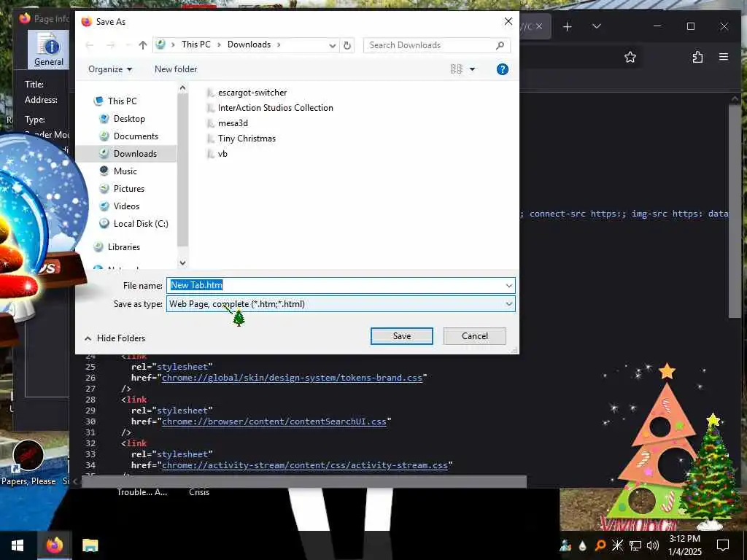Collapse the pane with Hide Folders
The width and height of the screenshot is (747, 560).
tap(115, 338)
